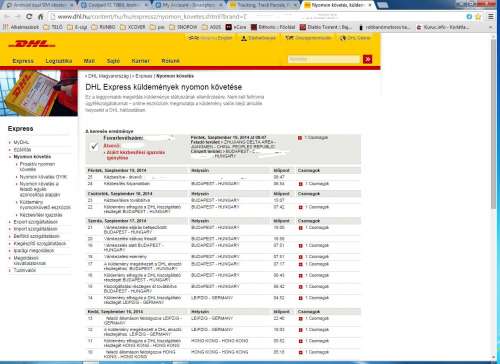Viewport: 500px width, 364px height.
Task: Open Kézbesítési igazolás sidebar item
Action: pos(41,215)
